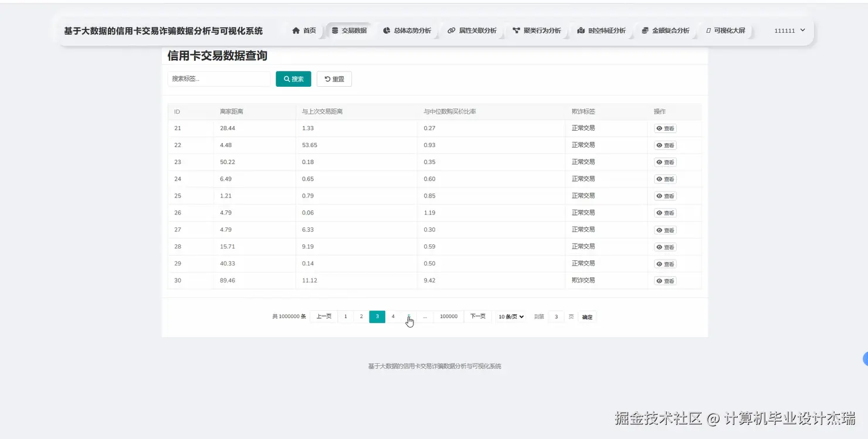Click the 15.71 cell in row 28

[228, 247]
